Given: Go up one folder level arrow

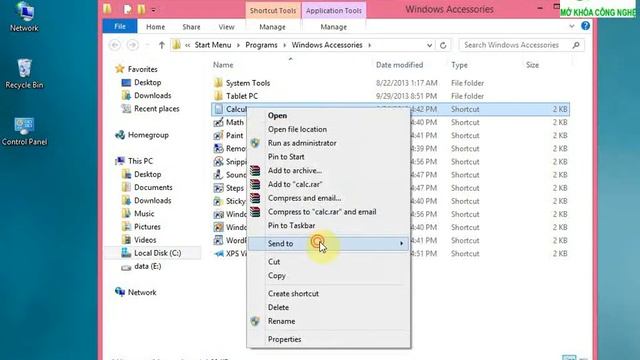Looking at the screenshot, I should [162, 45].
